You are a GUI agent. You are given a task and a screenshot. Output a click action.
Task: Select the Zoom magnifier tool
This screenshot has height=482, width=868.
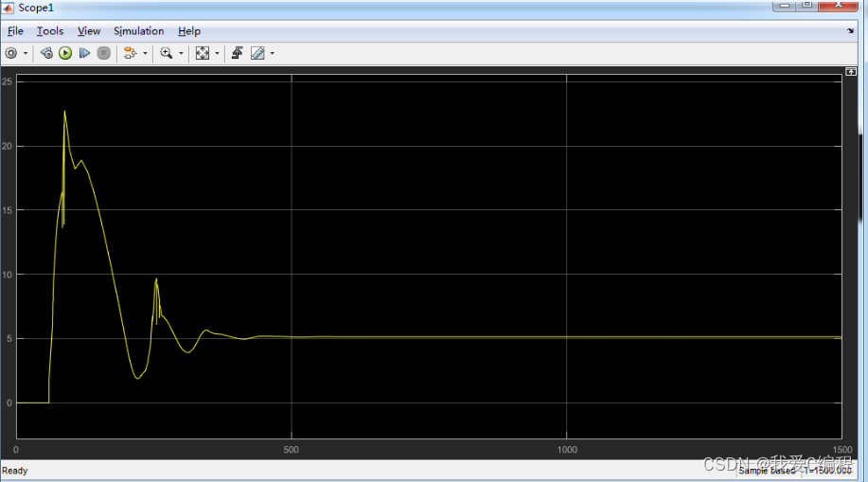pos(167,54)
